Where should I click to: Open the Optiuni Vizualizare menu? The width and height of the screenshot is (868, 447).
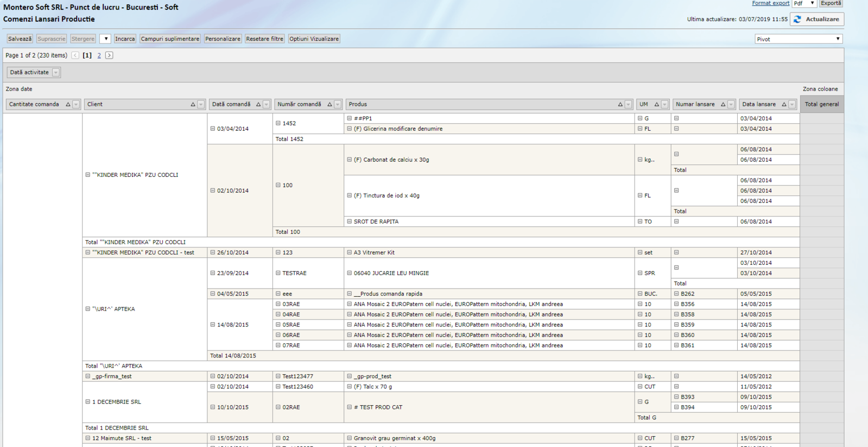pos(314,39)
